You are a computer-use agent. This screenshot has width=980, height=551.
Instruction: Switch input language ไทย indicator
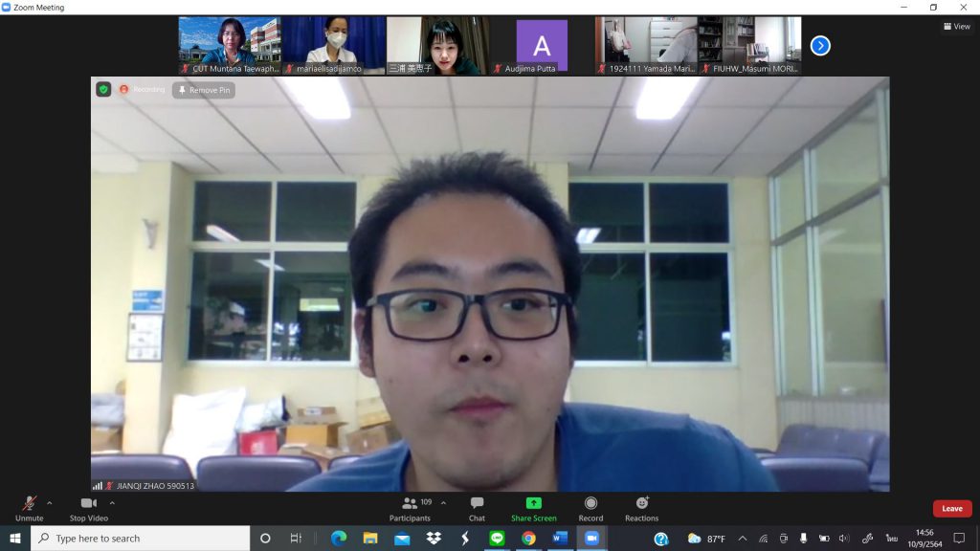pyautogui.click(x=891, y=538)
